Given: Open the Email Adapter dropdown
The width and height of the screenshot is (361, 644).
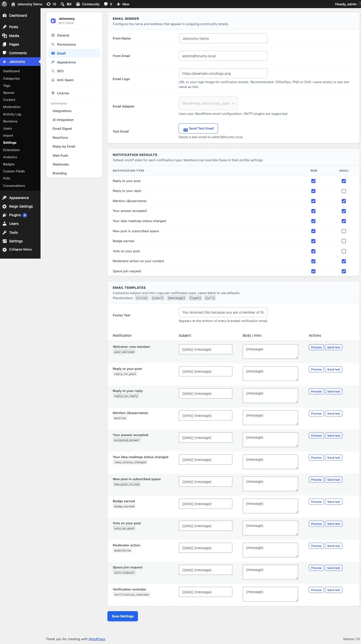Looking at the screenshot, I should click(208, 103).
